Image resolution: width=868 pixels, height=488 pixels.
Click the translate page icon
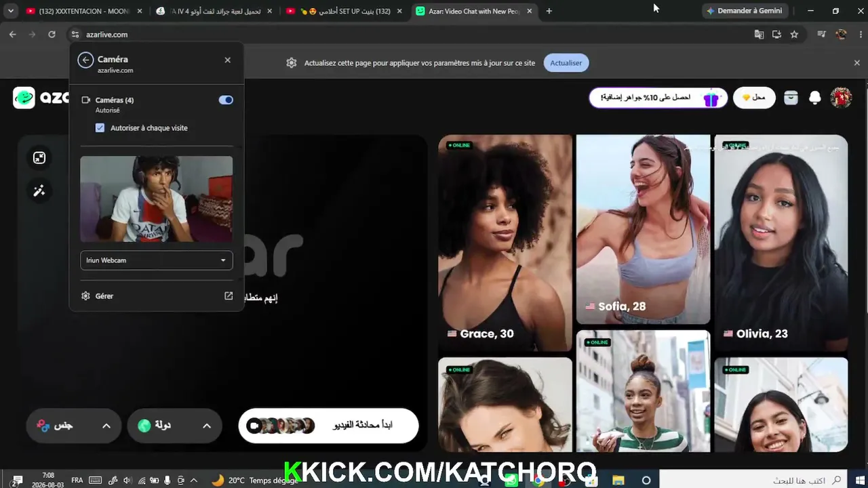tap(759, 35)
